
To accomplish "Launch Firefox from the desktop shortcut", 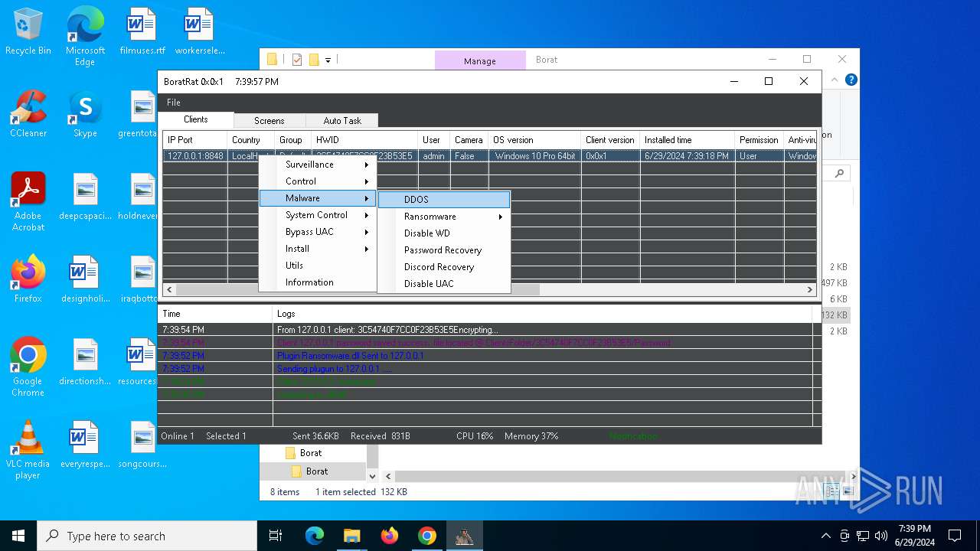I will (x=28, y=279).
